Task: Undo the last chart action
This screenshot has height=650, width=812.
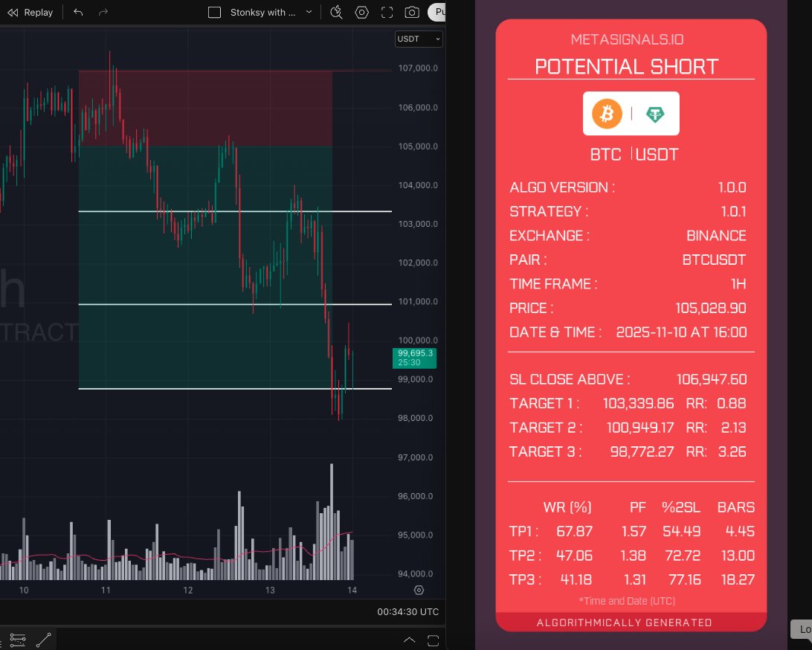Action: click(x=78, y=13)
